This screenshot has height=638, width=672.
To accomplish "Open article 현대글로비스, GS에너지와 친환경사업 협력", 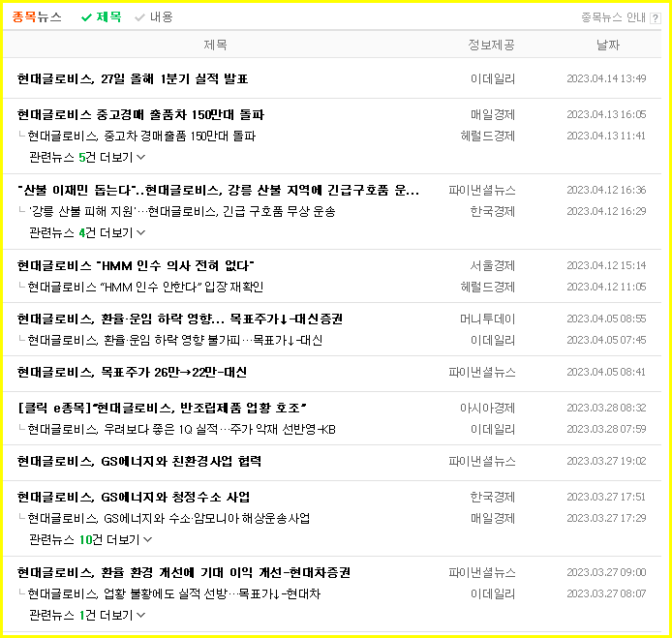I will pyautogui.click(x=139, y=461).
